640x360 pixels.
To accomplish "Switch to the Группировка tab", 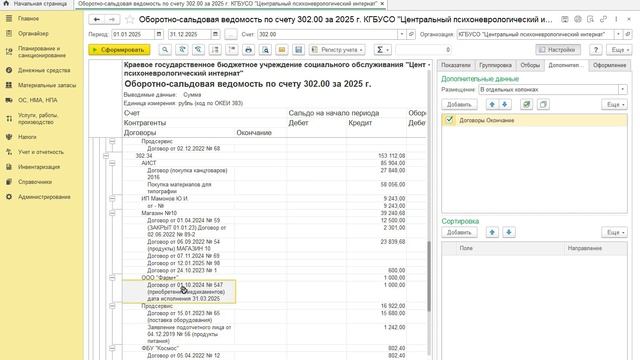I will point(495,65).
